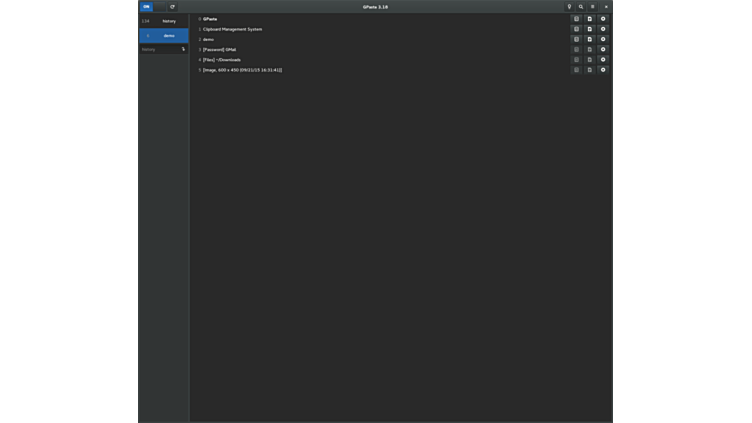752x423 pixels.
Task: Click the arrow icon in the history field
Action: 183,49
